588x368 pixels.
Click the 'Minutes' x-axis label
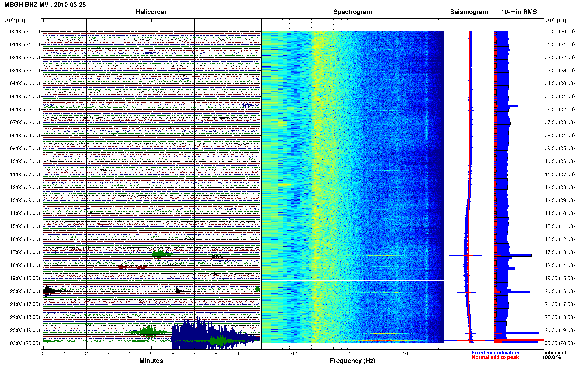tap(151, 361)
